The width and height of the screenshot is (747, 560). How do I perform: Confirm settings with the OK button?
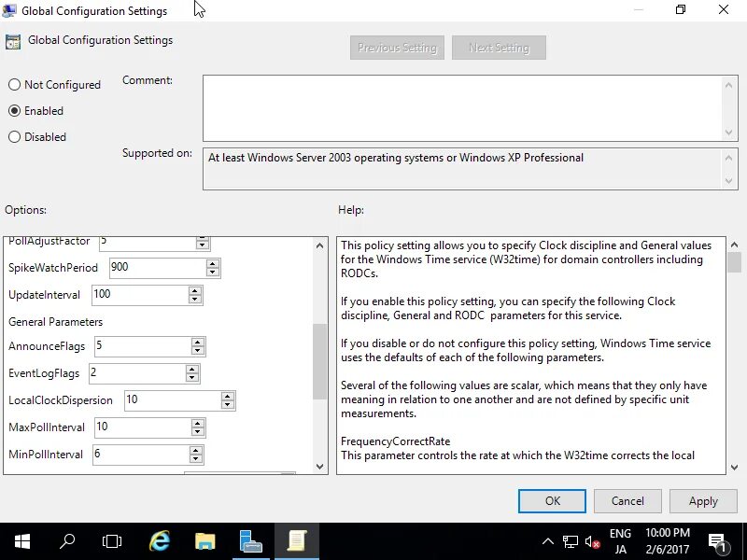click(552, 501)
